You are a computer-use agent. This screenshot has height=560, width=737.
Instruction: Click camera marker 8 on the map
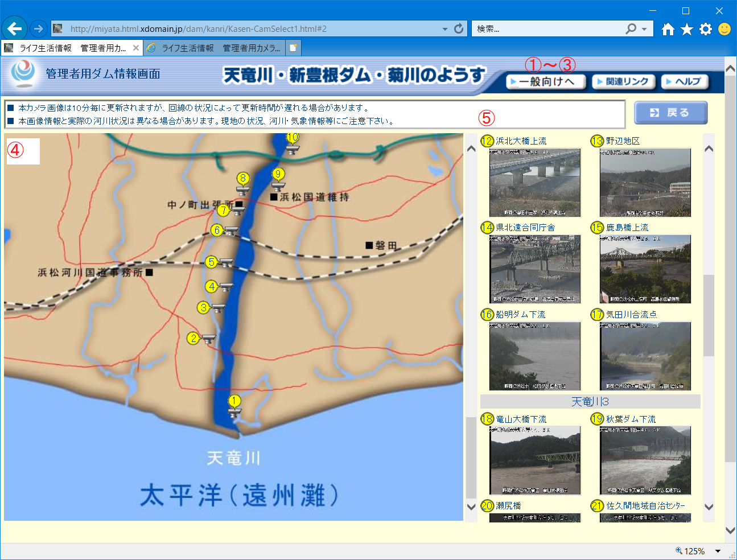pos(243,178)
